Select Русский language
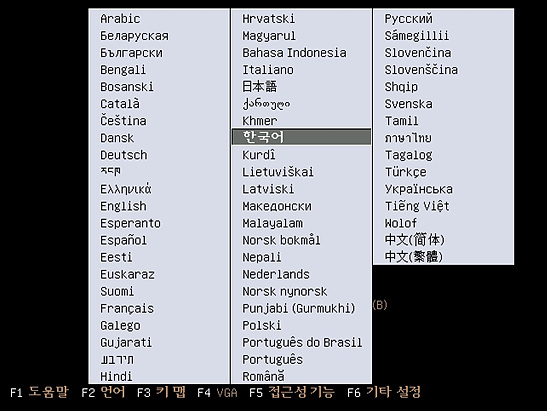 click(x=409, y=18)
